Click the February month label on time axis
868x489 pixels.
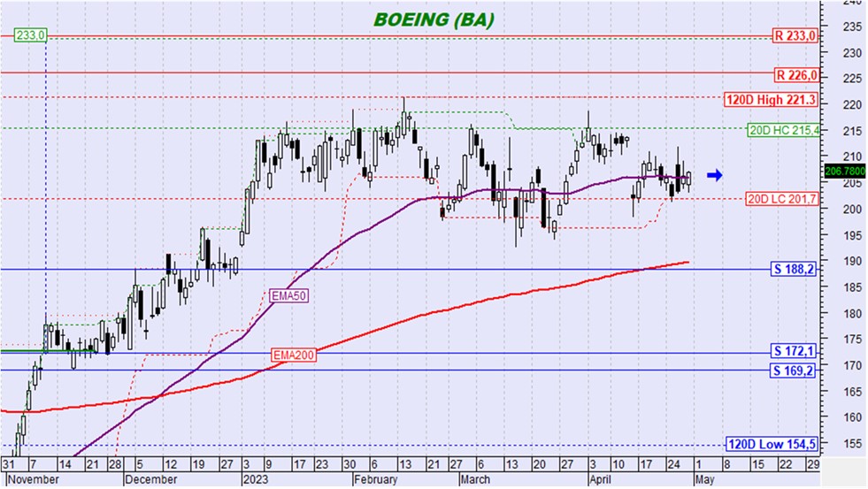pyautogui.click(x=376, y=479)
